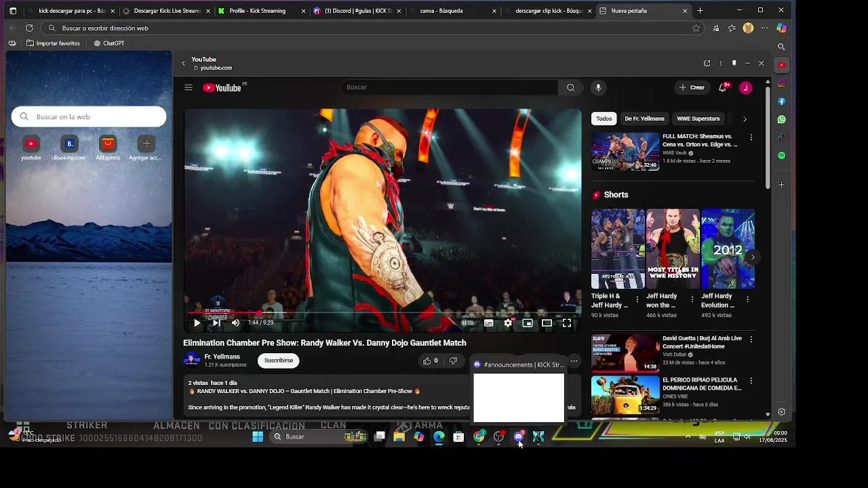Switch to Discord KICK browser tab
This screenshot has height=488, width=868.
[x=356, y=11]
